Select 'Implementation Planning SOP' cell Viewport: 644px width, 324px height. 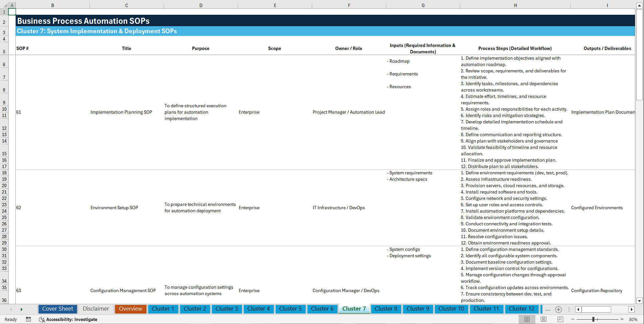point(126,112)
